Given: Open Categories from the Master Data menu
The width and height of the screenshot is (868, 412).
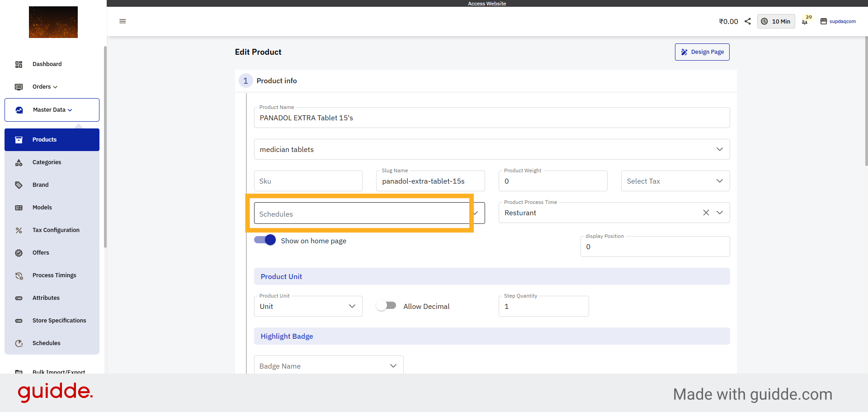Looking at the screenshot, I should (47, 162).
